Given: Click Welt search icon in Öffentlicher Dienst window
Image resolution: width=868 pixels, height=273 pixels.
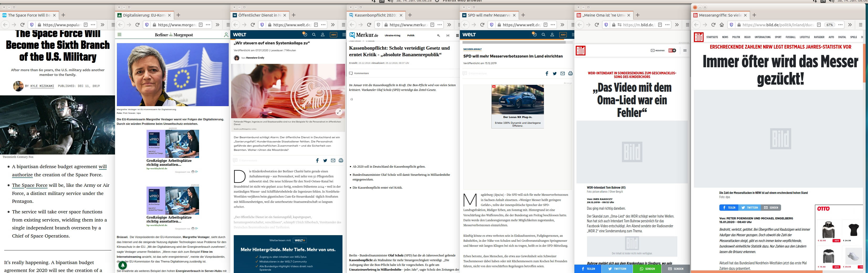Looking at the screenshot, I should click(x=314, y=35).
